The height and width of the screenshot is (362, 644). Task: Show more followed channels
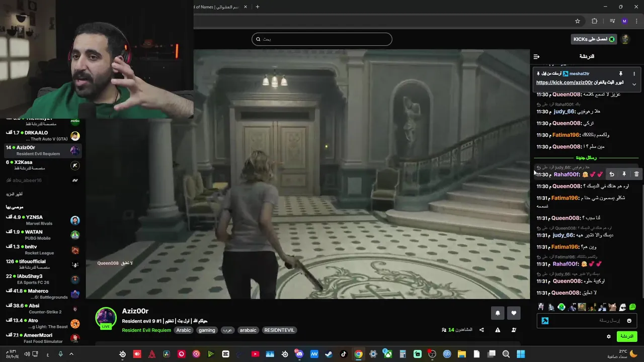tap(14, 194)
